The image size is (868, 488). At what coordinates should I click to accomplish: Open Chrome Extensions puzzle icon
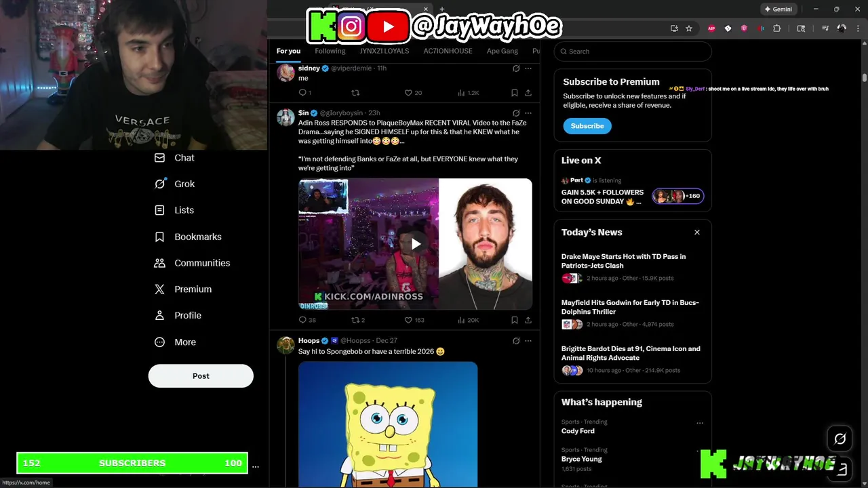tap(777, 28)
